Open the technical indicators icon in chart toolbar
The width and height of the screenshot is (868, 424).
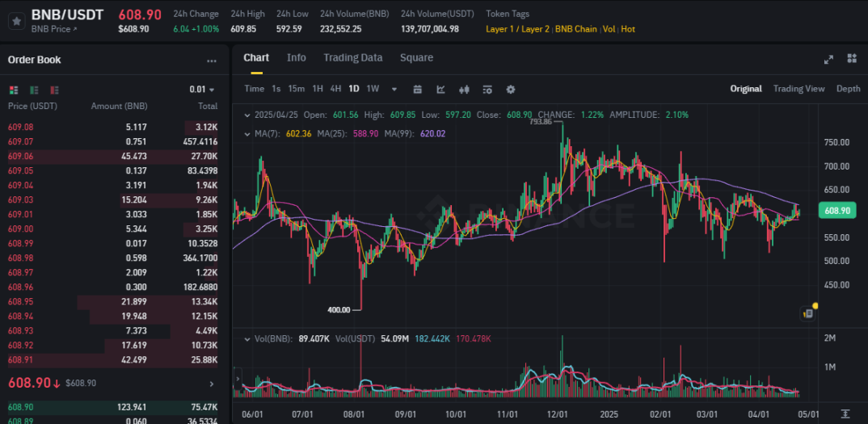[440, 89]
